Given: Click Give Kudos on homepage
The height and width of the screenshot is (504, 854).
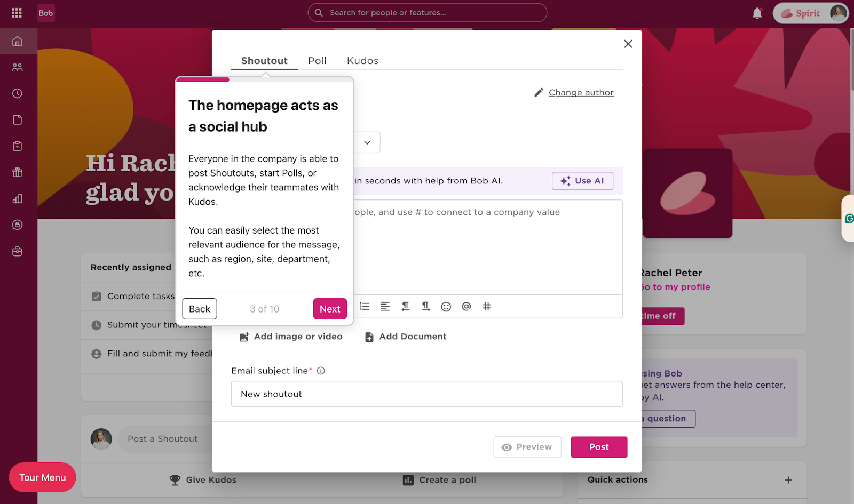Looking at the screenshot, I should tap(203, 480).
